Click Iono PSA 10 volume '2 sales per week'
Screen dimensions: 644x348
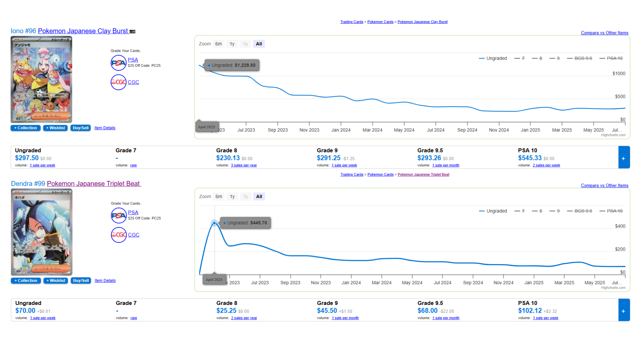(x=546, y=165)
